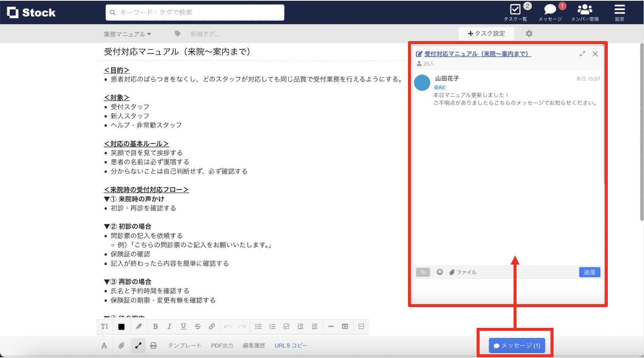This screenshot has width=644, height=358.
Task: Click the print icon in the bottom toolbar
Action: pyautogui.click(x=154, y=345)
